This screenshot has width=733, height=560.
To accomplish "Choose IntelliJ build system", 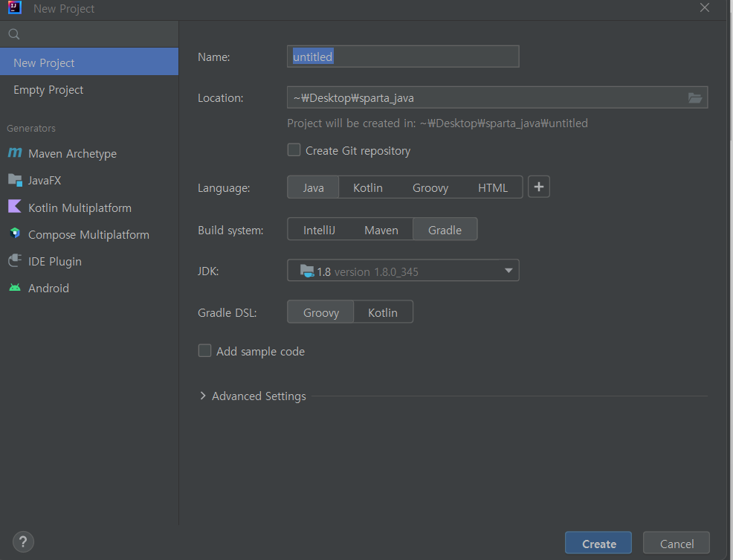I will coord(319,230).
